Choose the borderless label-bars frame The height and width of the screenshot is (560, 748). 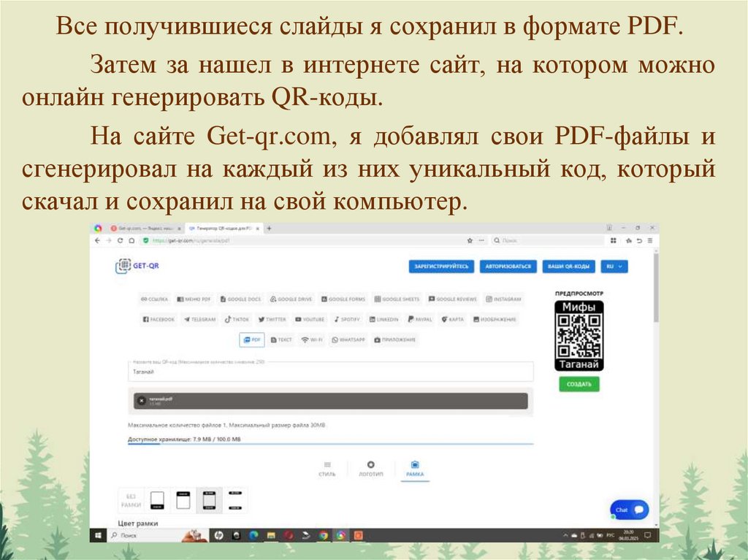[235, 500]
